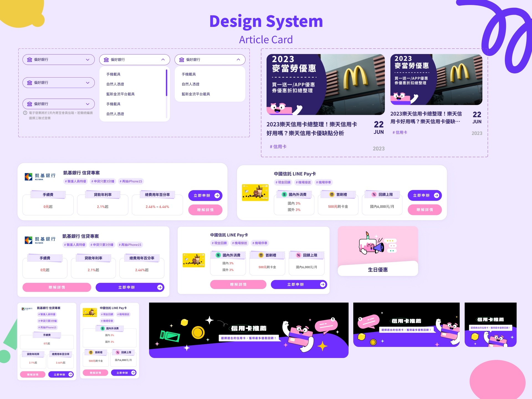Click the dollar icon beside 國內外消費 on large LINE Pay card
Image resolution: width=532 pixels, height=399 pixels.
[284, 195]
